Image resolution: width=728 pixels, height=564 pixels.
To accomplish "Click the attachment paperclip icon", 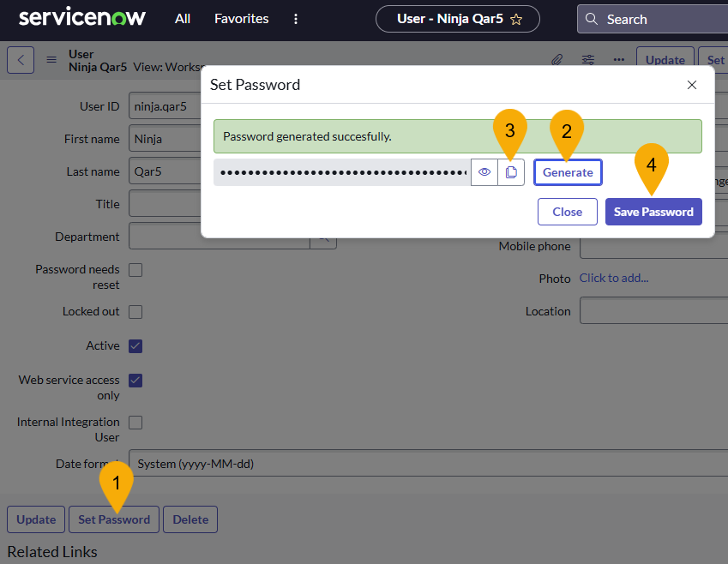I will point(557,59).
